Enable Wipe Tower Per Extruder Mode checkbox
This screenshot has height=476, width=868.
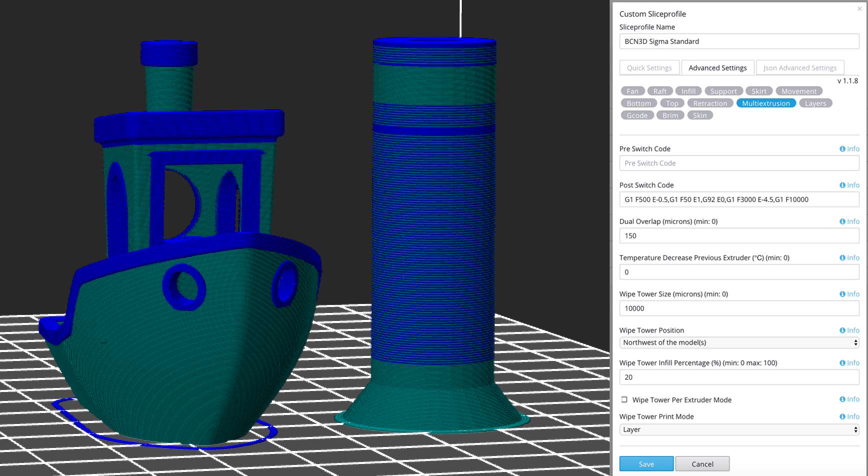pos(624,399)
